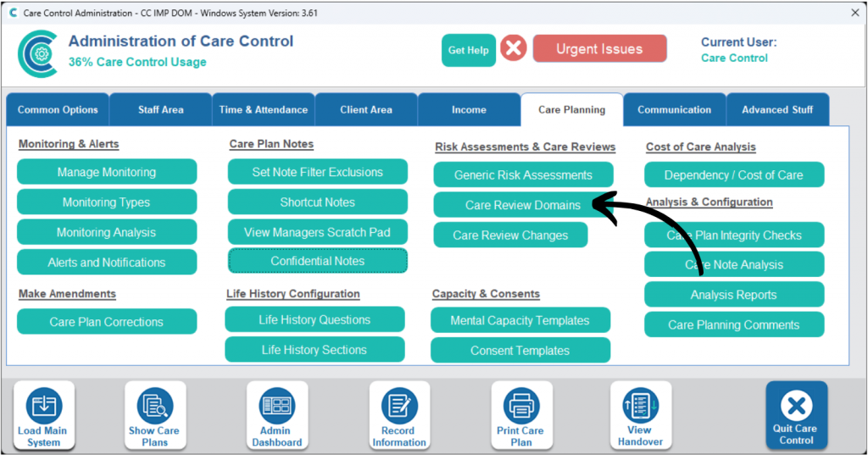This screenshot has height=455, width=868.
Task: Close the Care Control Administration window
Action: click(x=854, y=13)
